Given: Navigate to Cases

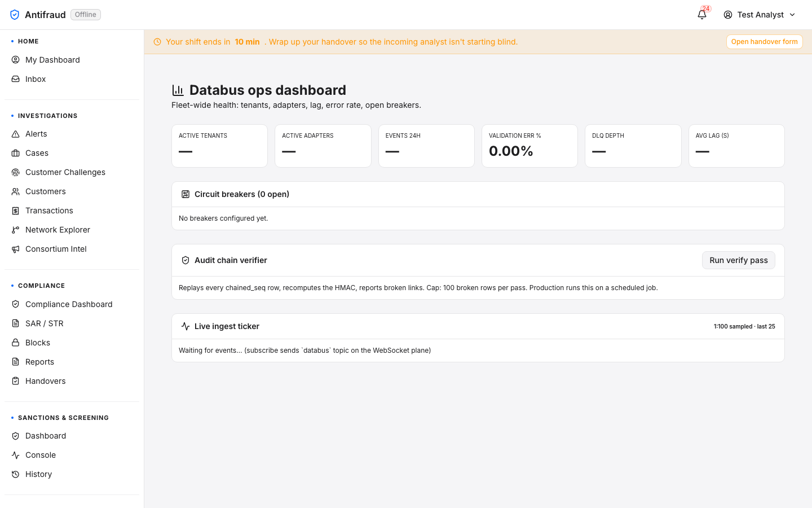Looking at the screenshot, I should [72, 153].
